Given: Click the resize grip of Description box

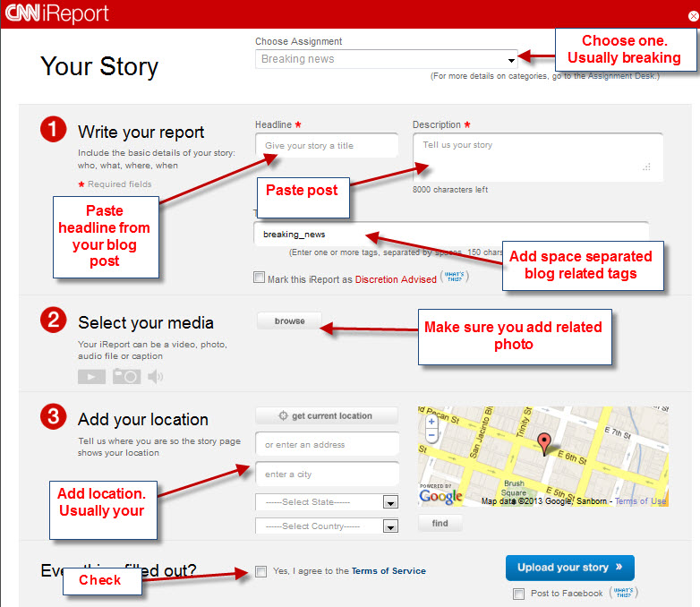Looking at the screenshot, I should tap(647, 167).
